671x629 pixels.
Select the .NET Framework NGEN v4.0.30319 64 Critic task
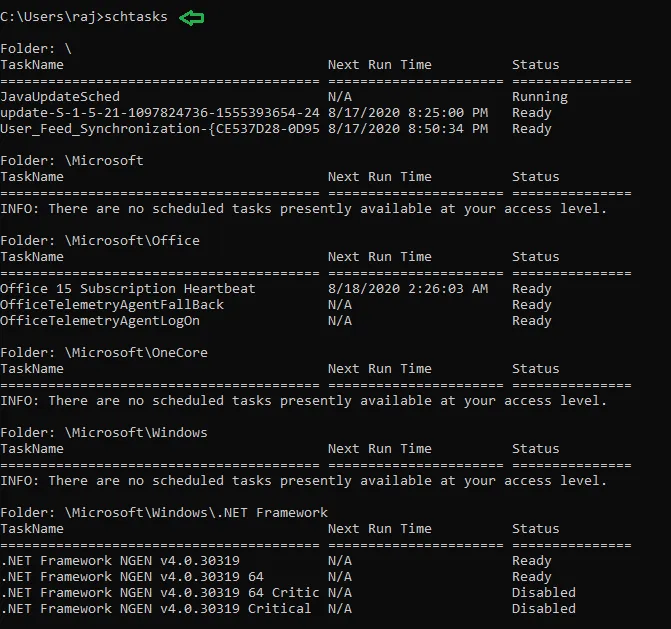160,593
